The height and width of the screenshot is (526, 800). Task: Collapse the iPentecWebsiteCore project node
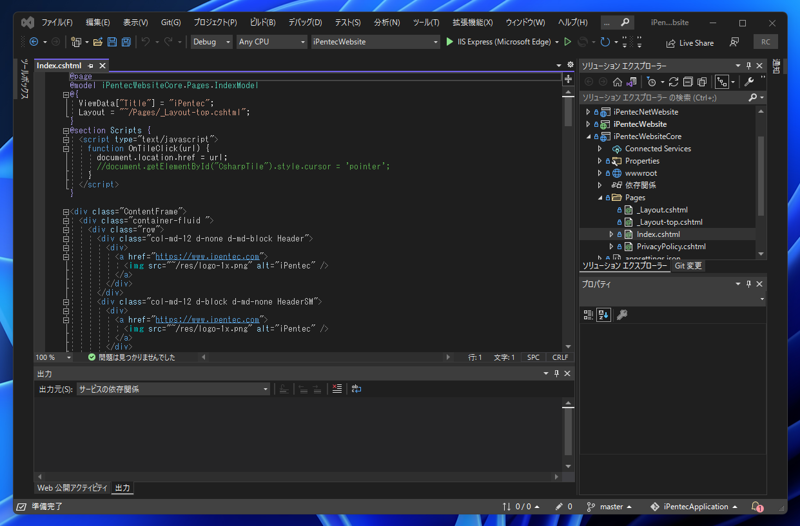click(588, 136)
